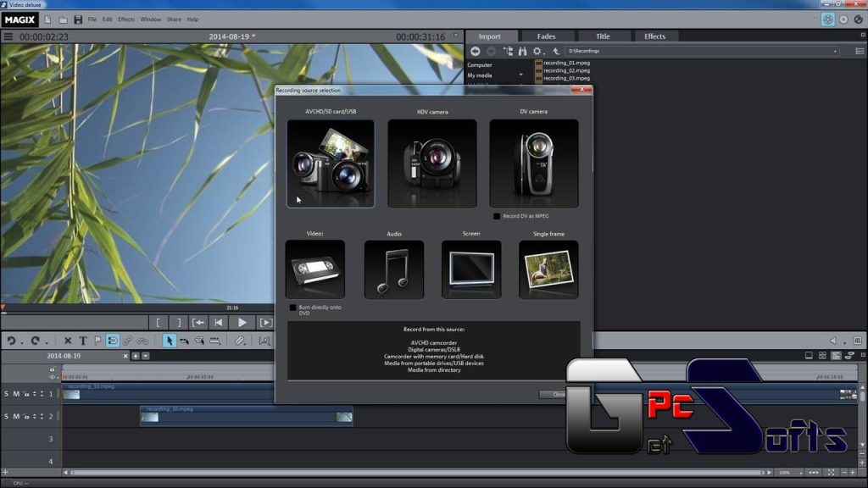
Task: Select the Single frame photo source
Action: click(x=548, y=269)
